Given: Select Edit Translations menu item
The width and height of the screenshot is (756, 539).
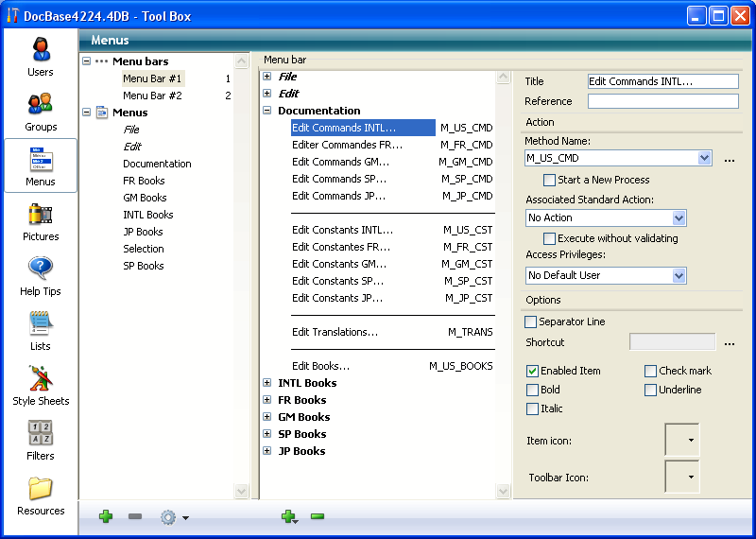Looking at the screenshot, I should 335,332.
